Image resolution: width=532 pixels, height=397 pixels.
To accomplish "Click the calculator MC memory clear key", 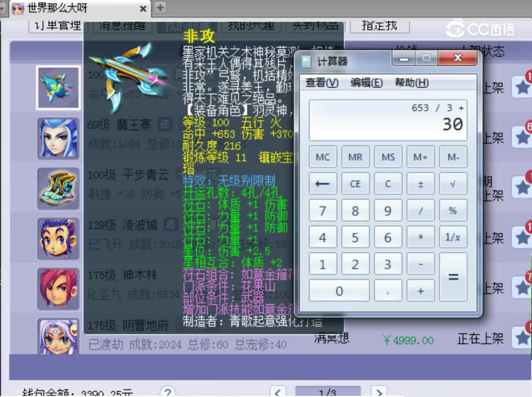I will (323, 157).
